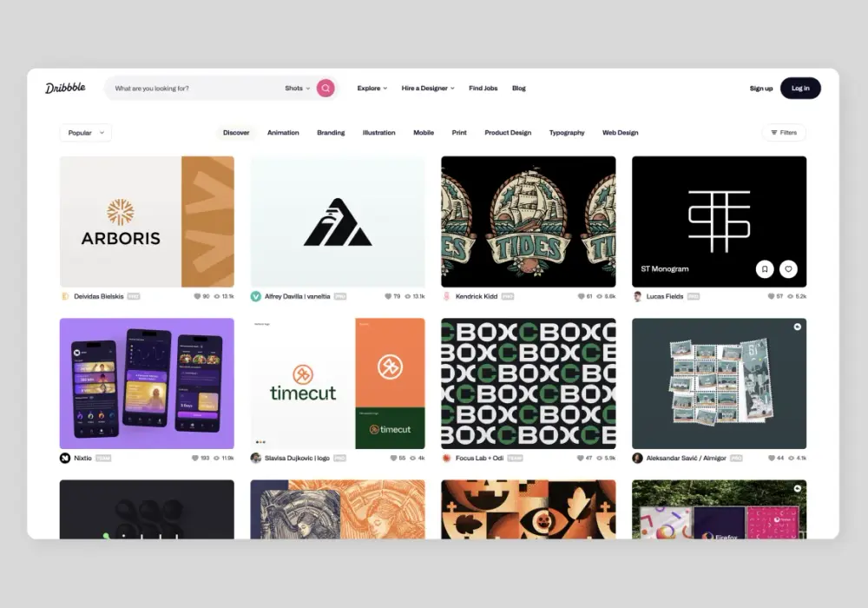
Task: Switch to the Print category
Action: (459, 133)
